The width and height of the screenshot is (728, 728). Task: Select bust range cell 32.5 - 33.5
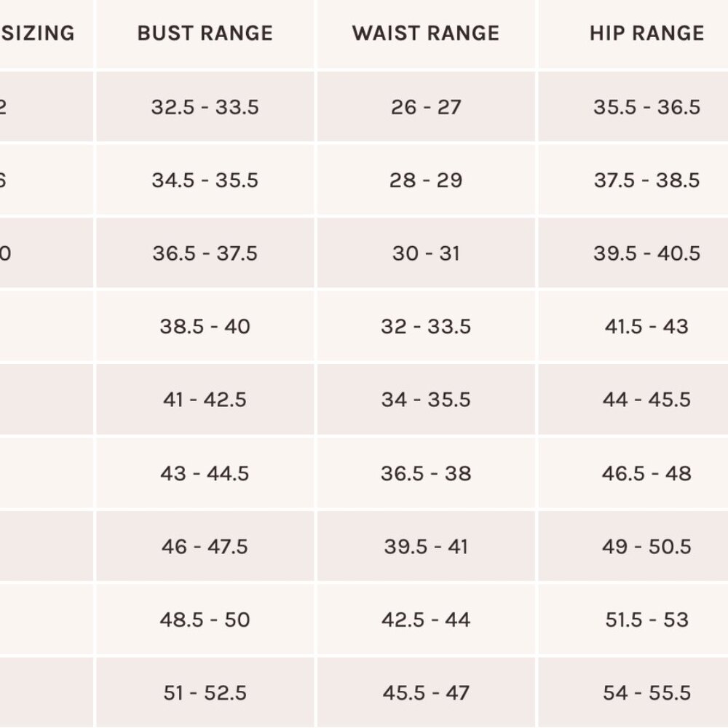point(205,107)
